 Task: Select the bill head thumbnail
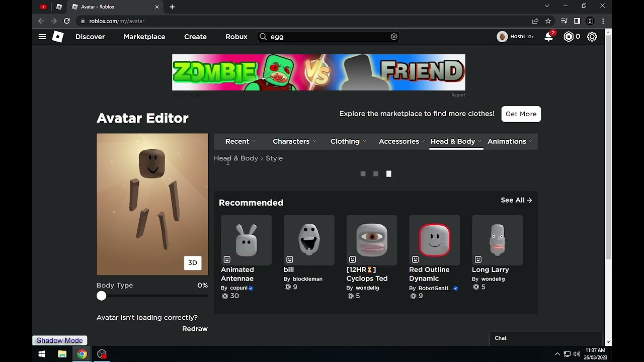click(309, 240)
